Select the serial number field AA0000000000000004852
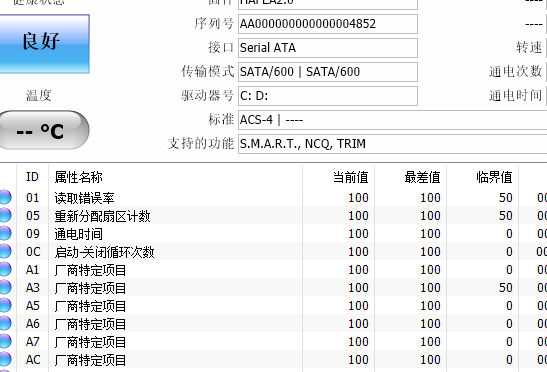The height and width of the screenshot is (372, 547). click(x=328, y=24)
